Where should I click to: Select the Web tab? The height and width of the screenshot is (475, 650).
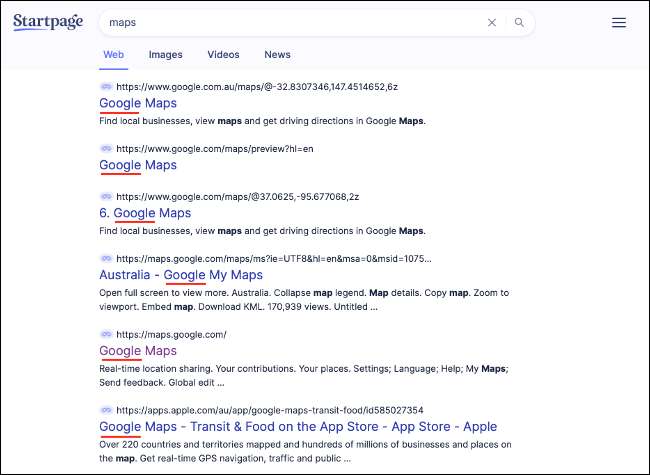[113, 55]
